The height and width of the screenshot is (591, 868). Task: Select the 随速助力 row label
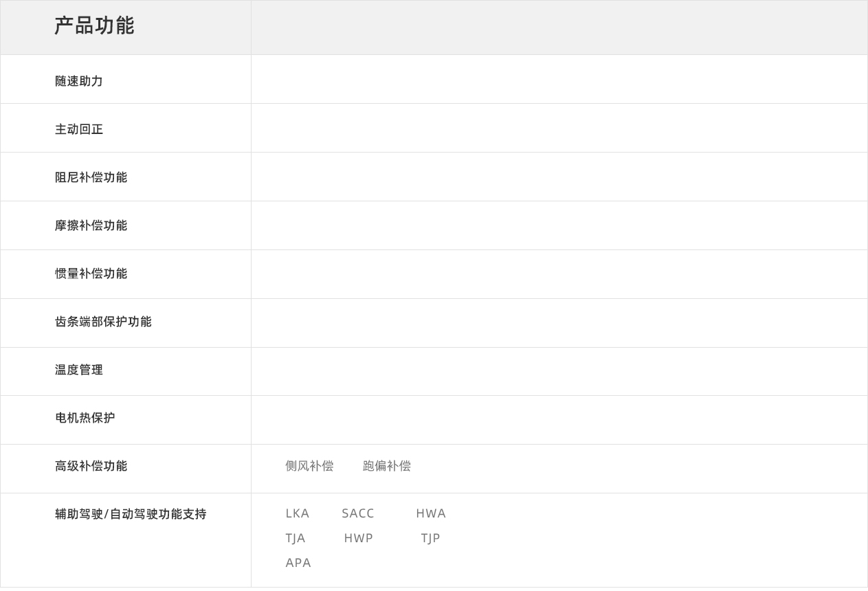click(79, 81)
